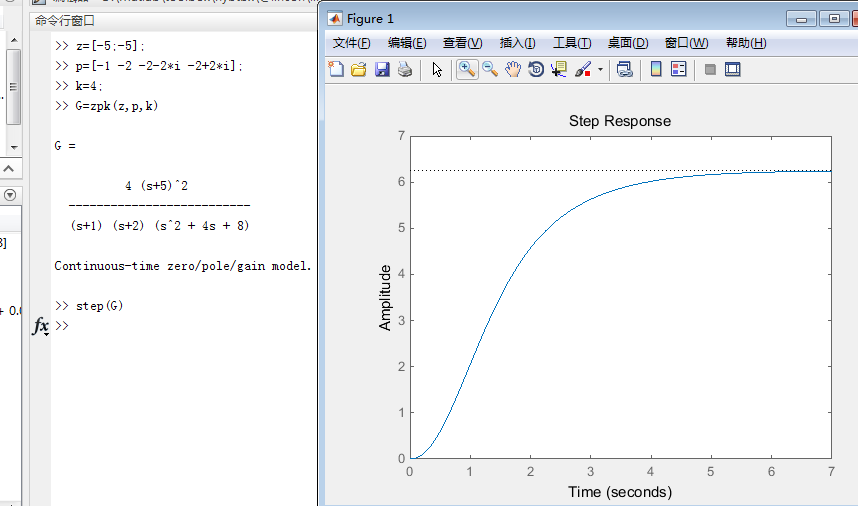Maximize the Figure 1 window
This screenshot has height=506, width=858.
834,19
